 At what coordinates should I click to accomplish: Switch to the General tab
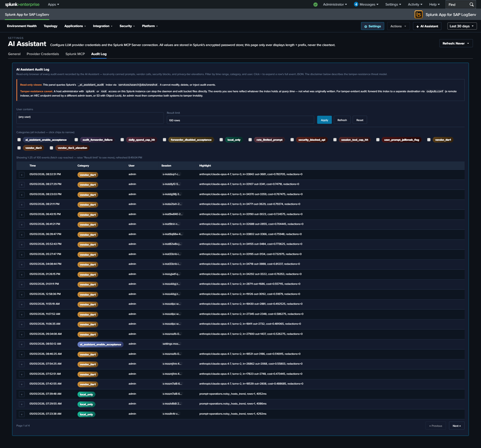[x=14, y=54]
